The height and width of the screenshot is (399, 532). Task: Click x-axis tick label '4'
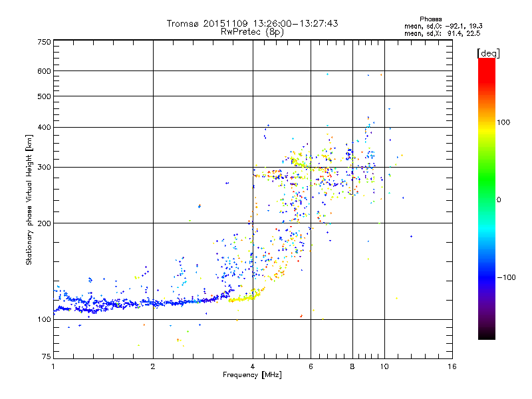(x=253, y=366)
